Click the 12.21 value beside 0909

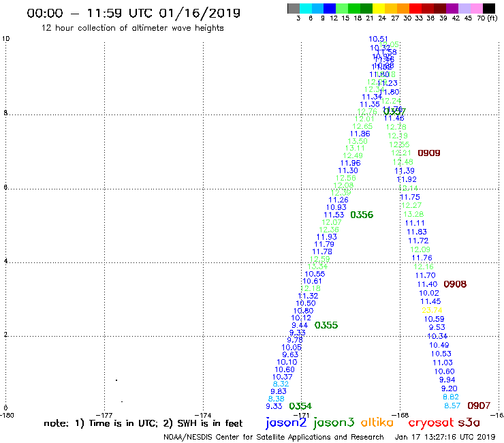(x=401, y=153)
